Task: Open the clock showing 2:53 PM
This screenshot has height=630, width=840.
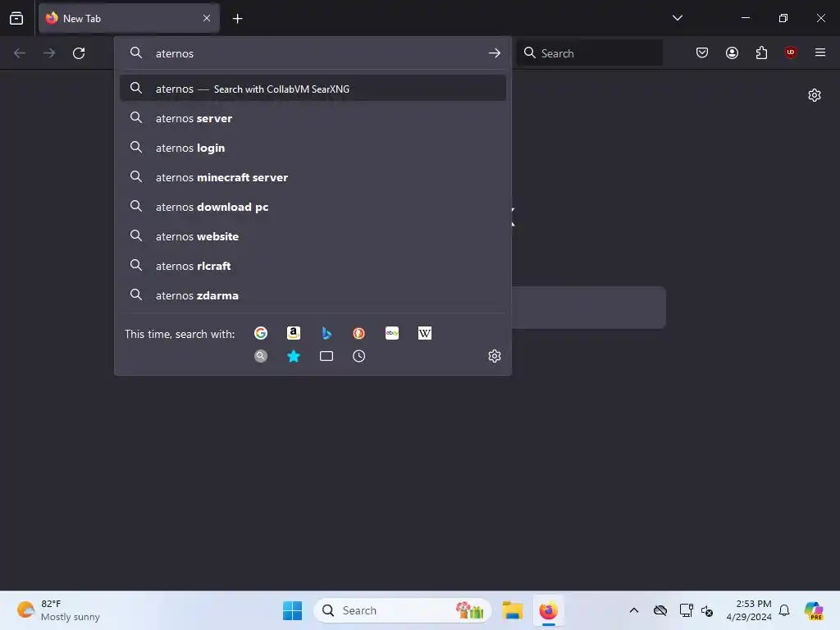Action: click(x=749, y=610)
